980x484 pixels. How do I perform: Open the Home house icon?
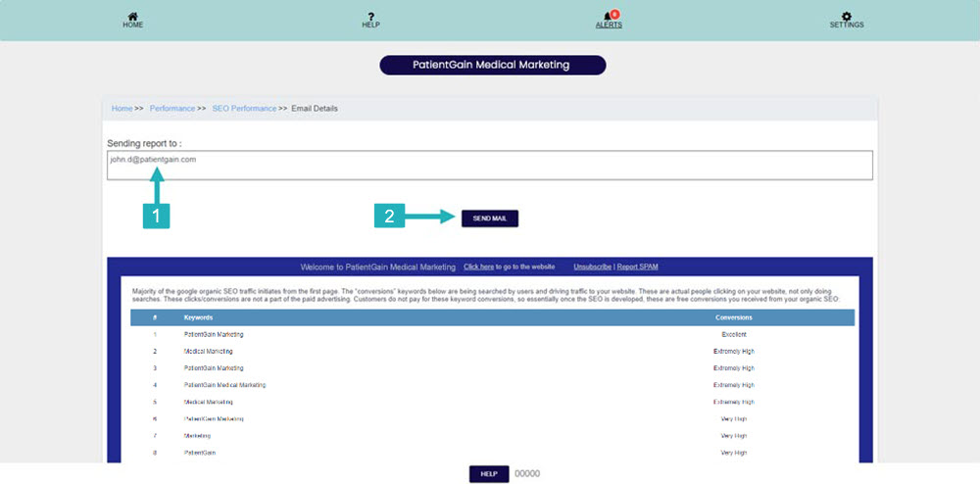point(132,17)
